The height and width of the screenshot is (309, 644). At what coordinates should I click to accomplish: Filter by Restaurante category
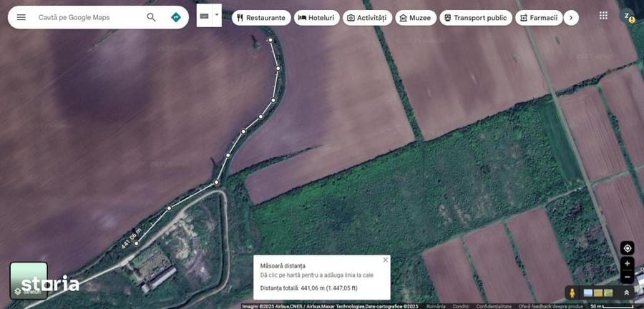(261, 18)
